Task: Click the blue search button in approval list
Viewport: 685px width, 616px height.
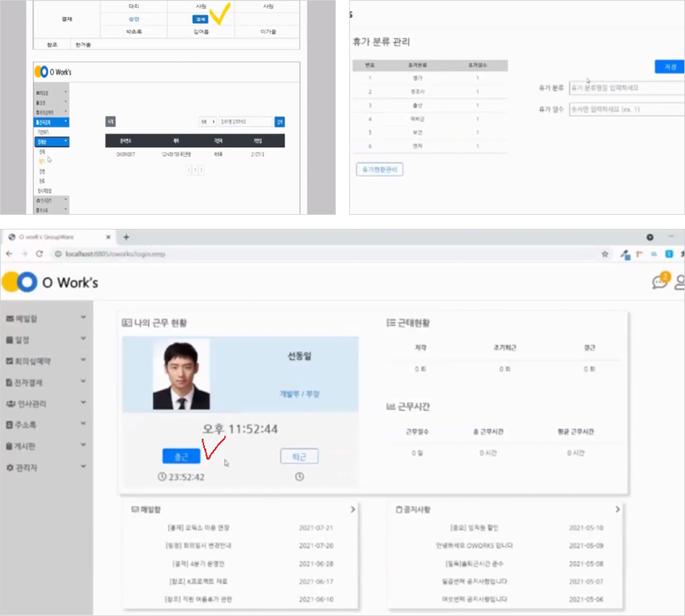Action: pos(279,122)
